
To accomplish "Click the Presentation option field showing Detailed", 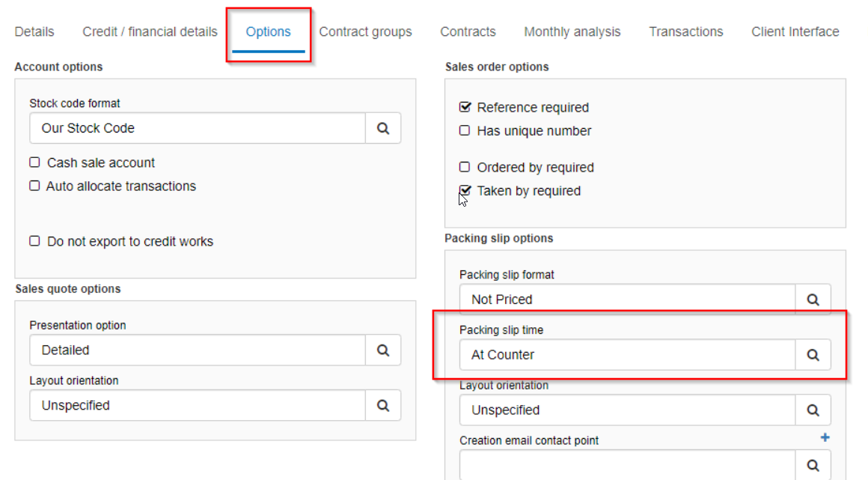I will click(x=198, y=350).
